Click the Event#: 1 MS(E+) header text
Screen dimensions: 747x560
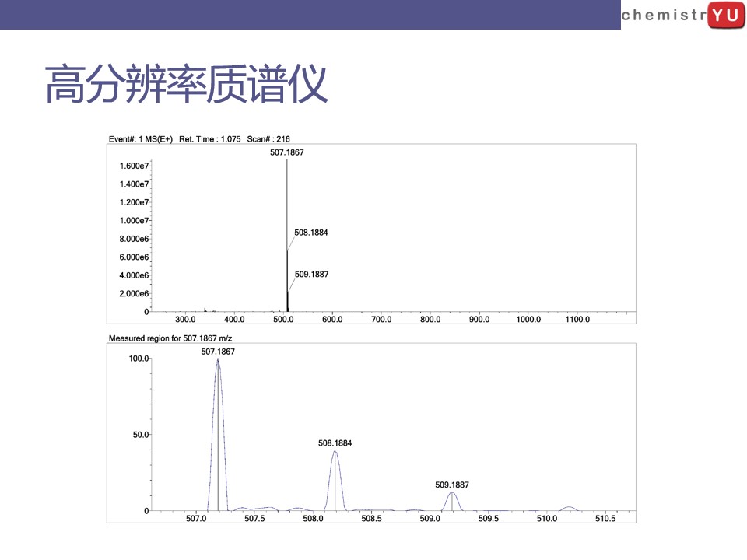point(141,139)
